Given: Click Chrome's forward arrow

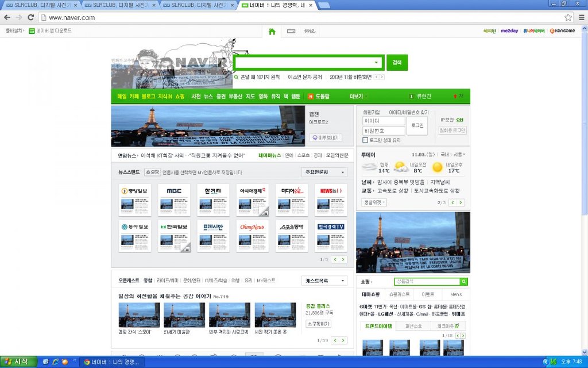Looking at the screenshot, I should [x=19, y=17].
